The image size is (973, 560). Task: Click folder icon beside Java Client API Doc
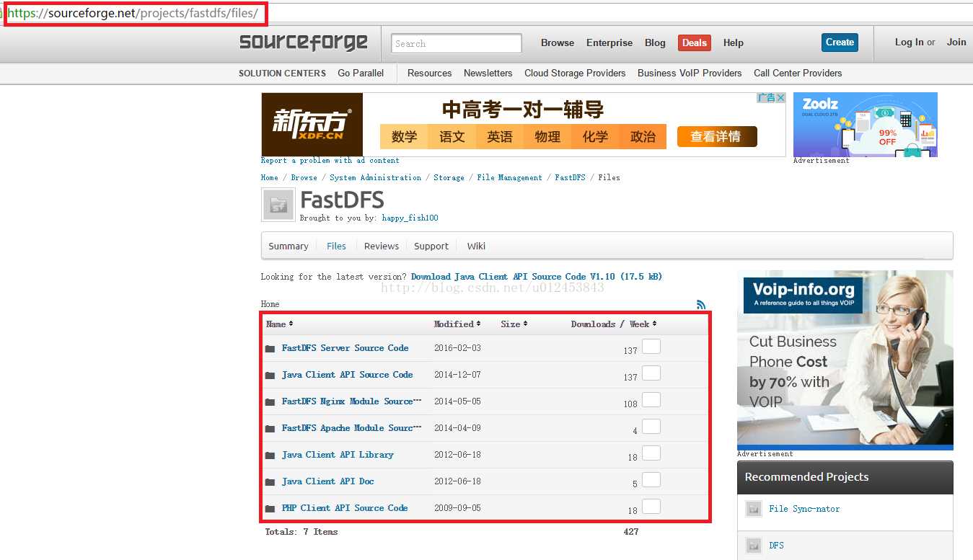[x=270, y=482]
